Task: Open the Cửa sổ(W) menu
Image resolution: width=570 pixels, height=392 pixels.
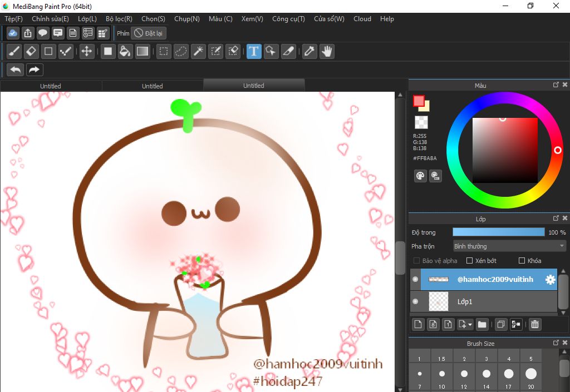Action: (x=329, y=19)
